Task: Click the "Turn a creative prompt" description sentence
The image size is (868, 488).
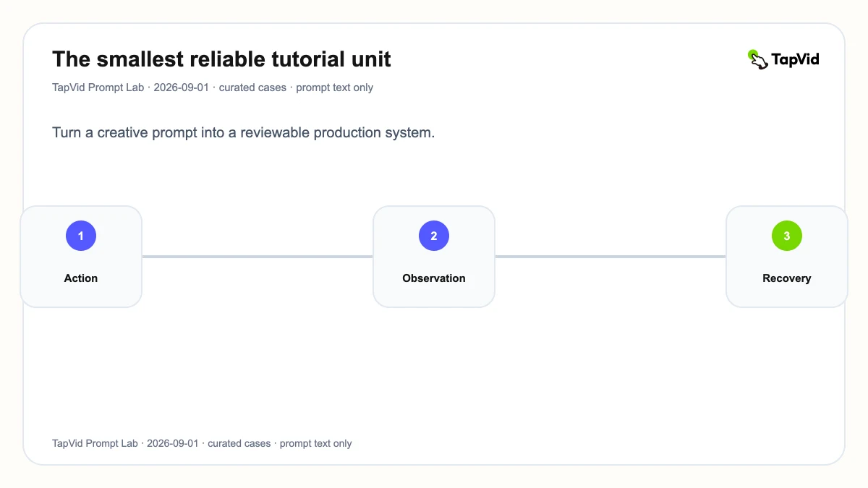Action: pos(243,133)
